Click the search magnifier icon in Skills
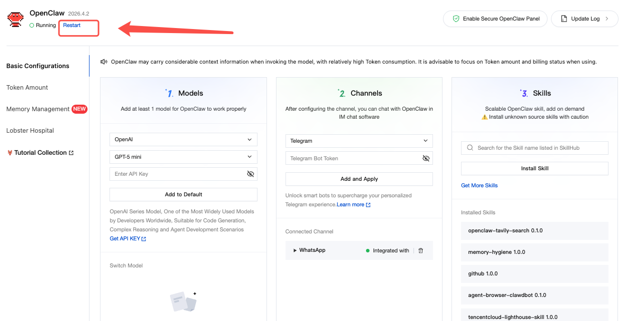This screenshot has height=321, width=644. point(470,148)
